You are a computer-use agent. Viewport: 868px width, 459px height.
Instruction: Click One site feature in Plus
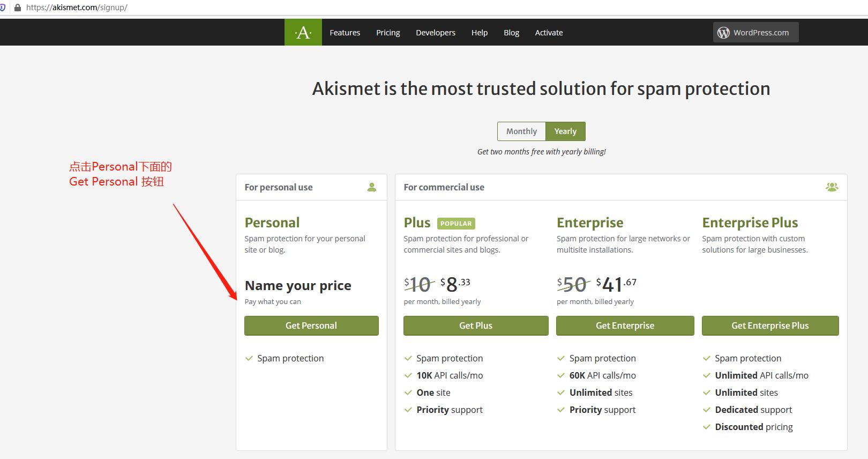[x=433, y=393]
